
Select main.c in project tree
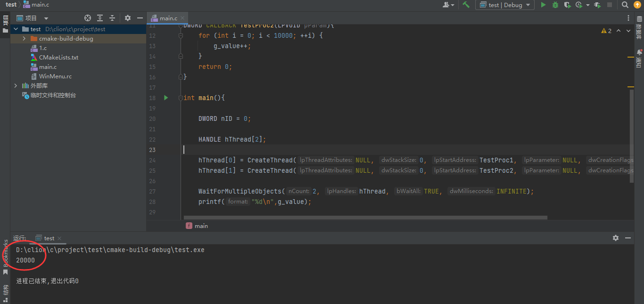[x=48, y=67]
